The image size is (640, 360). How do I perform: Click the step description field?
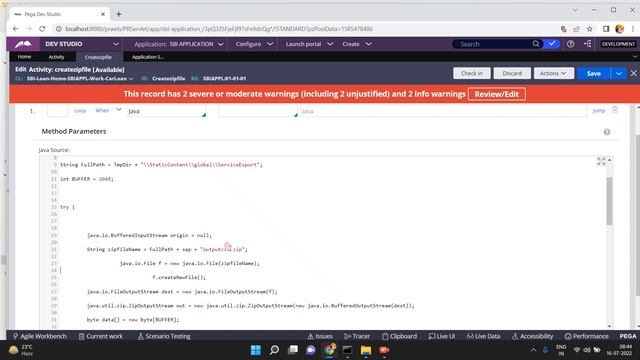pos(443,111)
